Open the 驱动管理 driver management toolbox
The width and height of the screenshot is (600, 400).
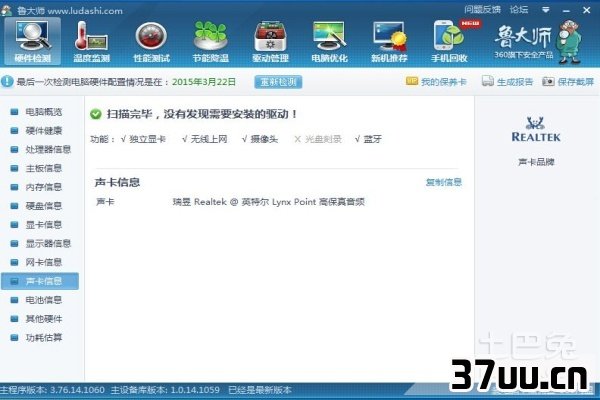[x=270, y=41]
